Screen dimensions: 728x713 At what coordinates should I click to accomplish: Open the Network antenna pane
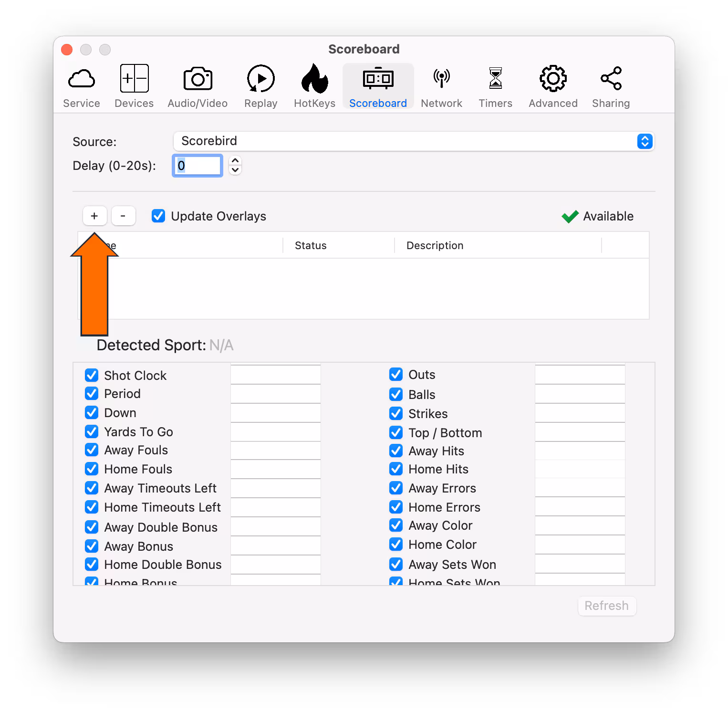441,87
